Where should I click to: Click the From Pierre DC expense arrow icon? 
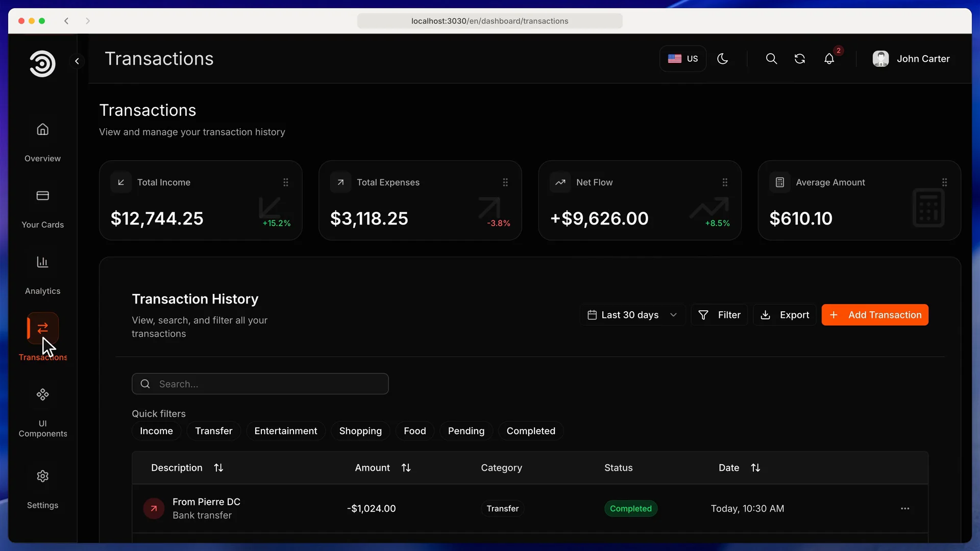point(154,509)
